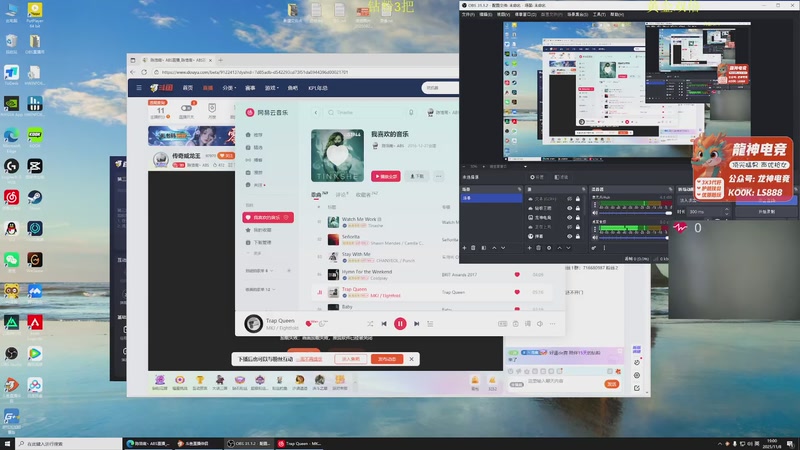Increase OBS transition duration stepper
800x450 pixels.
(x=727, y=210)
